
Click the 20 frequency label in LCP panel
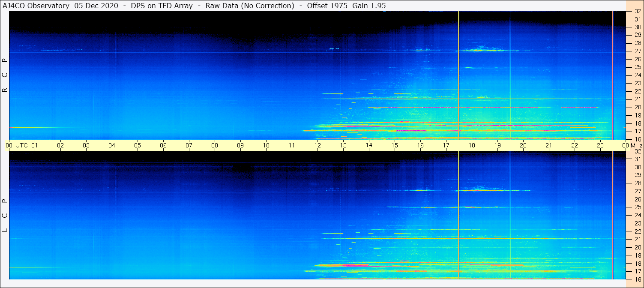tap(638, 247)
